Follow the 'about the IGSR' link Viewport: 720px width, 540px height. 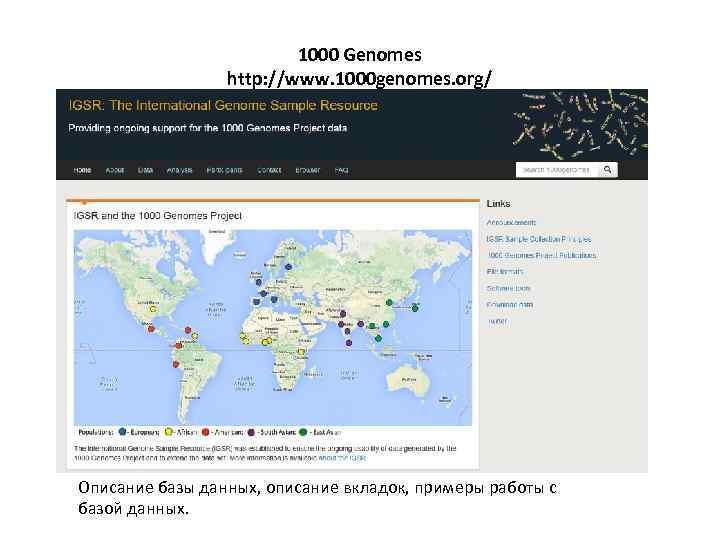click(x=343, y=458)
